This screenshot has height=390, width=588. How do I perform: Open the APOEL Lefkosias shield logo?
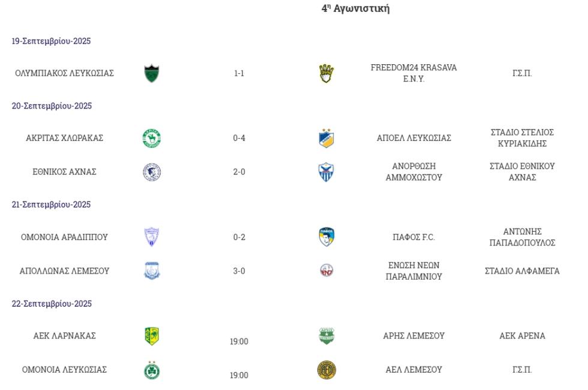click(326, 138)
